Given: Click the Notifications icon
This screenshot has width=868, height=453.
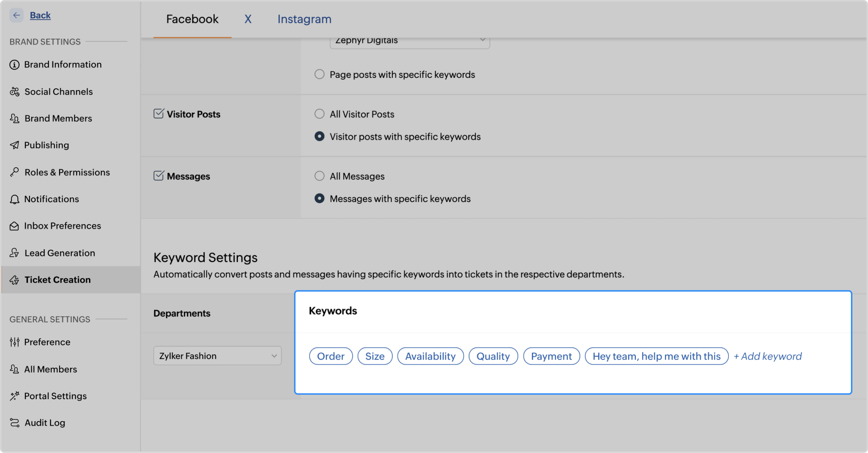Looking at the screenshot, I should pos(15,199).
